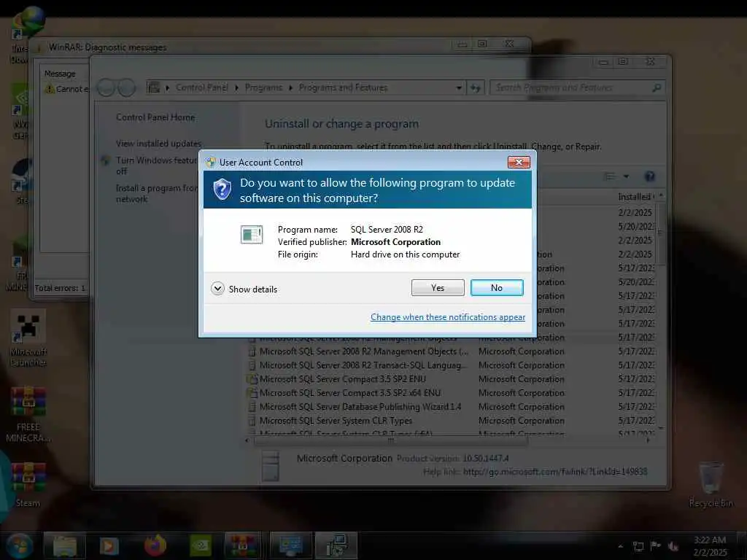The height and width of the screenshot is (560, 747).
Task: Click the setup installer taskbar icon
Action: click(x=336, y=545)
